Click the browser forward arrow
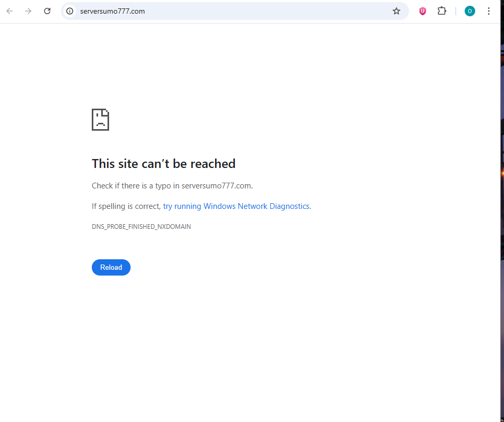Screen dimensions: 504x422 28,11
